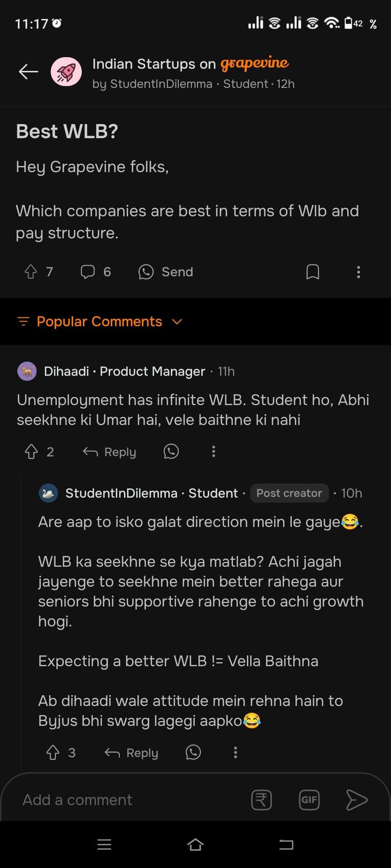Viewport: 391px width, 868px height.
Task: Share Dihaadi's comment on WhatsApp
Action: coord(171,452)
